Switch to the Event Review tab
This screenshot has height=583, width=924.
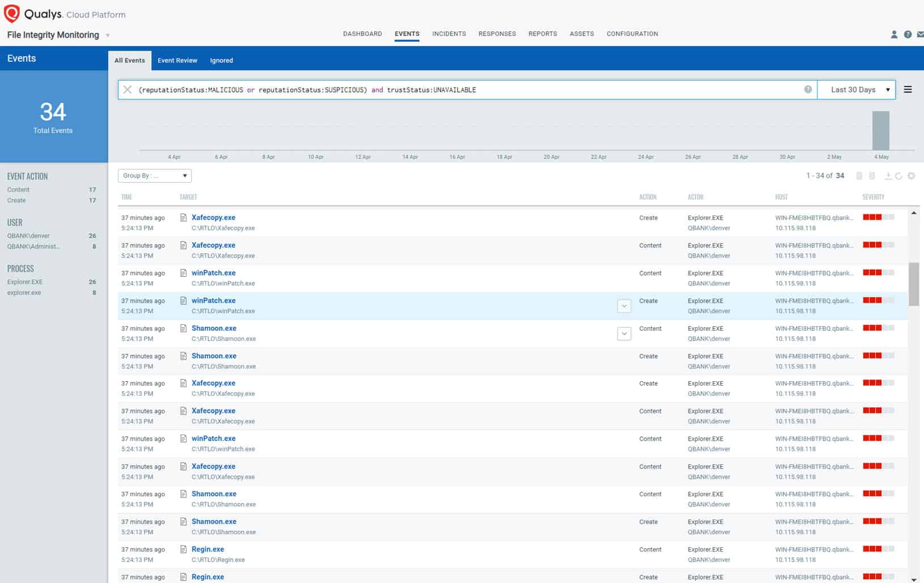(x=177, y=61)
